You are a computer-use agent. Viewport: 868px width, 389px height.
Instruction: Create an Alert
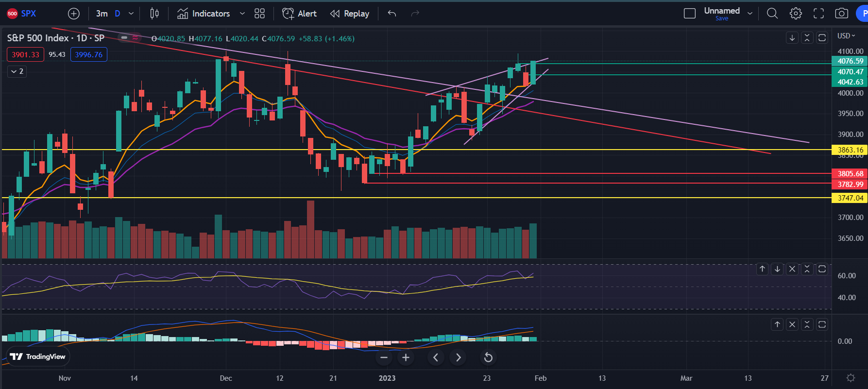(300, 14)
